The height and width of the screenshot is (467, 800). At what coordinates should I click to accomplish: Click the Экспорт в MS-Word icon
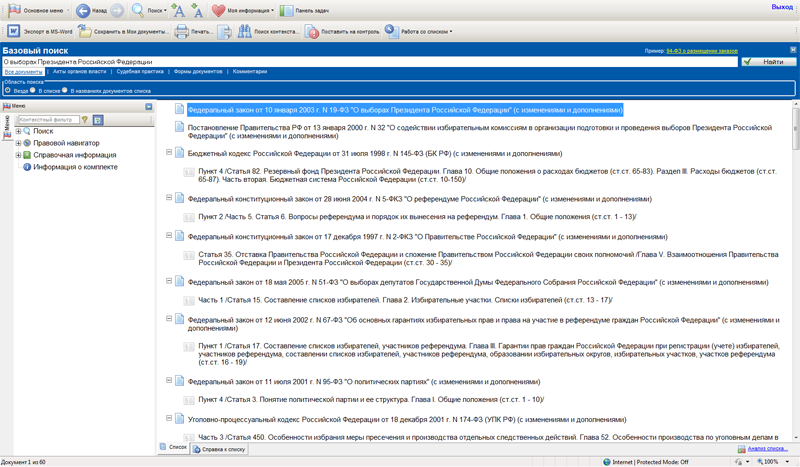pos(14,32)
